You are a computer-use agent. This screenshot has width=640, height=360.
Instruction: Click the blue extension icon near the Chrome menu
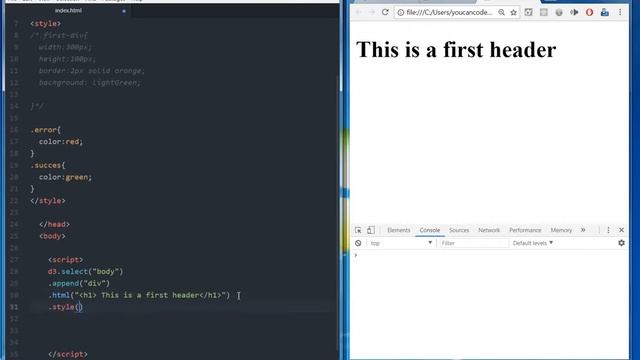click(605, 13)
